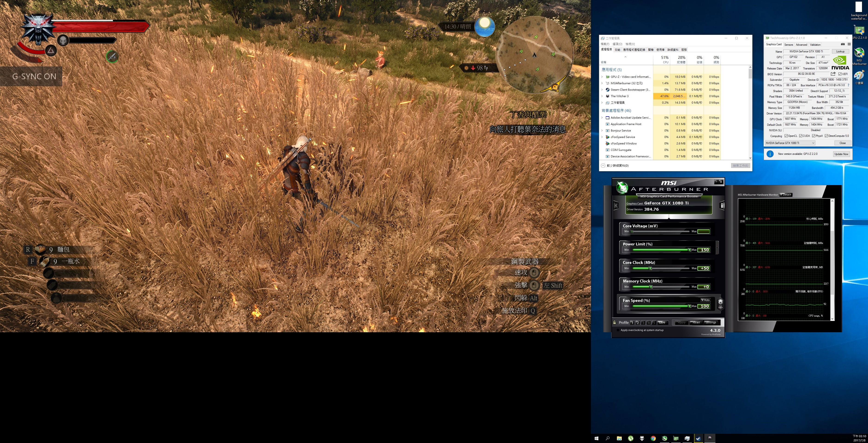
Task: Click the Core Clock +50 value field
Action: click(704, 268)
